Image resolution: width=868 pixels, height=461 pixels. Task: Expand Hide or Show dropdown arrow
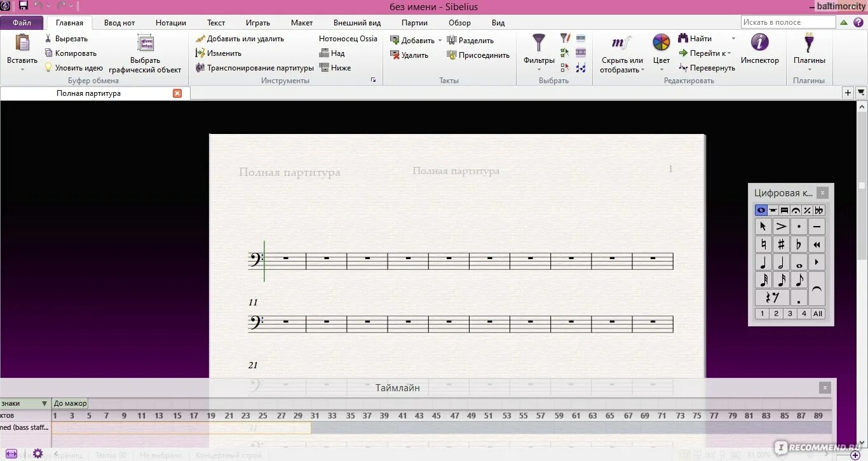tap(642, 70)
